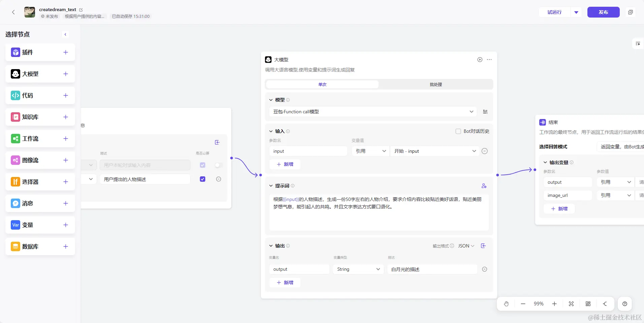Viewport: 644px width, 323px height.
Task: Add a 消息 message node
Action: point(66,203)
